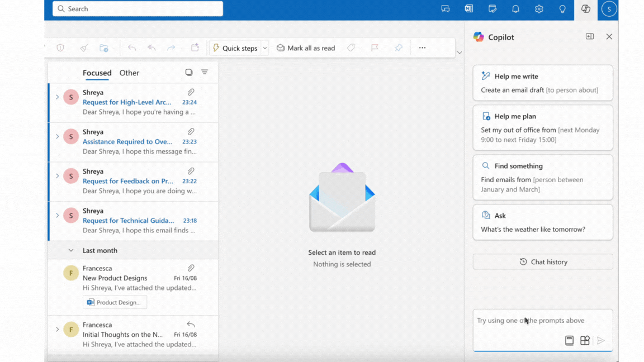Expand the Initial Thoughts conversation

point(58,330)
